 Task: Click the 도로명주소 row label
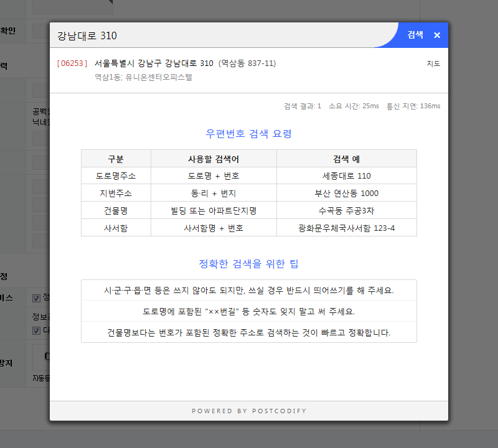pos(116,176)
